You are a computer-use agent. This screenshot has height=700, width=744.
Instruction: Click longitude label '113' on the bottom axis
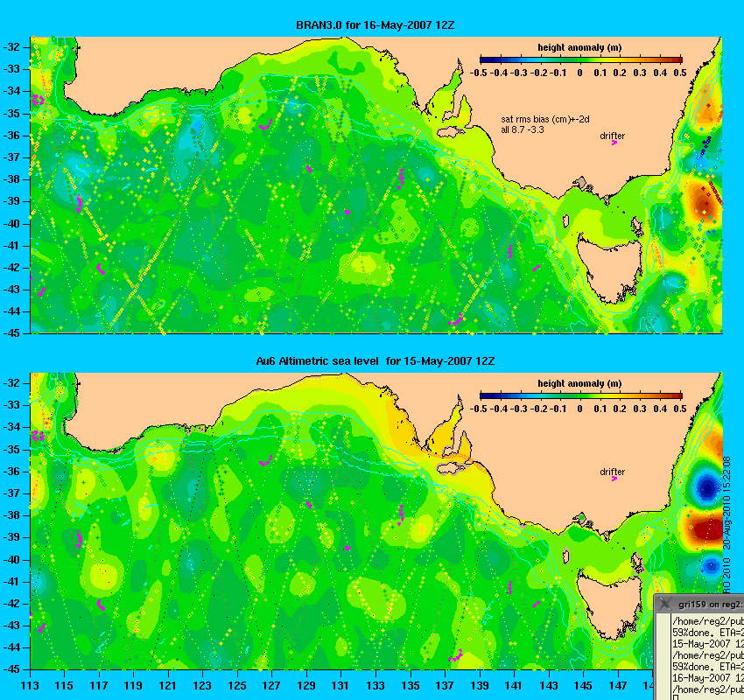tap(30, 686)
